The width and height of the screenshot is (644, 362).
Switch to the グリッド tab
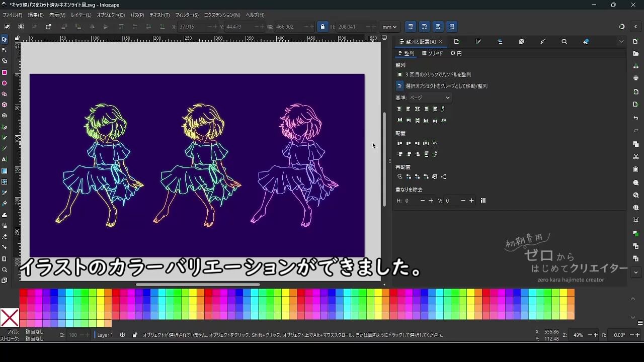coord(432,53)
